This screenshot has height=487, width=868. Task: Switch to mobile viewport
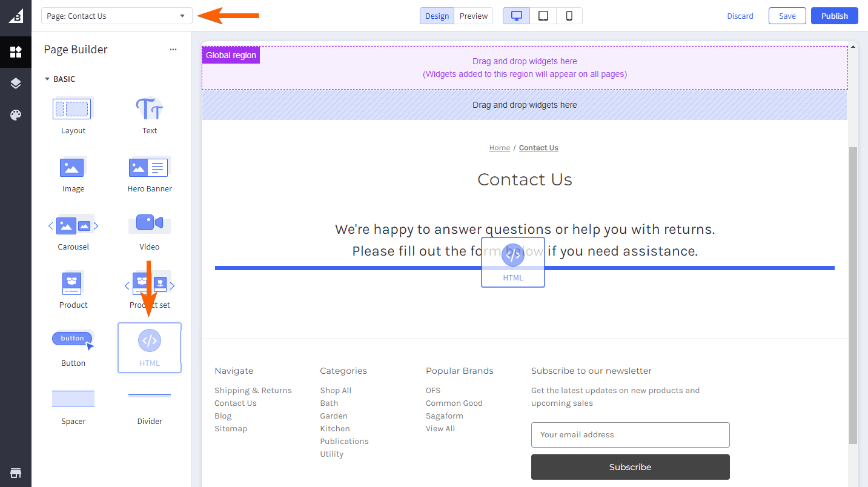click(x=569, y=16)
